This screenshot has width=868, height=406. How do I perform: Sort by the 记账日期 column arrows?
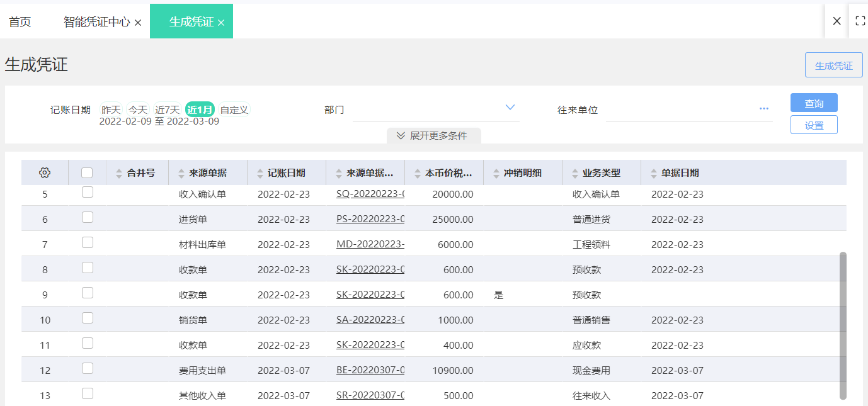(x=260, y=173)
